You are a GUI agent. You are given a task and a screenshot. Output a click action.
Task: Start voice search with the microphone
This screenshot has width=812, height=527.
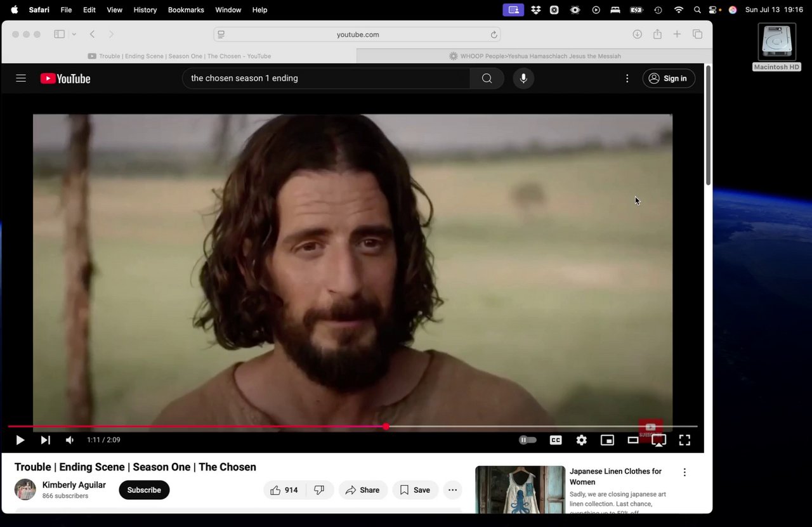point(523,78)
